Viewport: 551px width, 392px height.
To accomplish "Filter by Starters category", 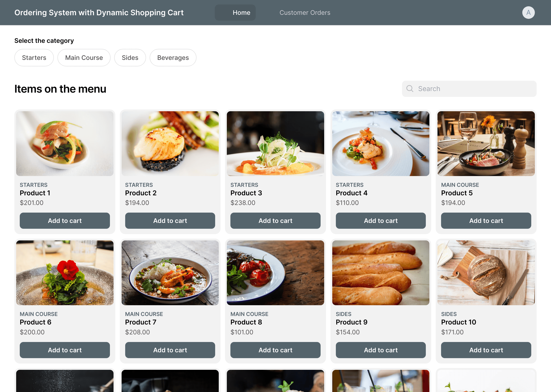I will [34, 58].
